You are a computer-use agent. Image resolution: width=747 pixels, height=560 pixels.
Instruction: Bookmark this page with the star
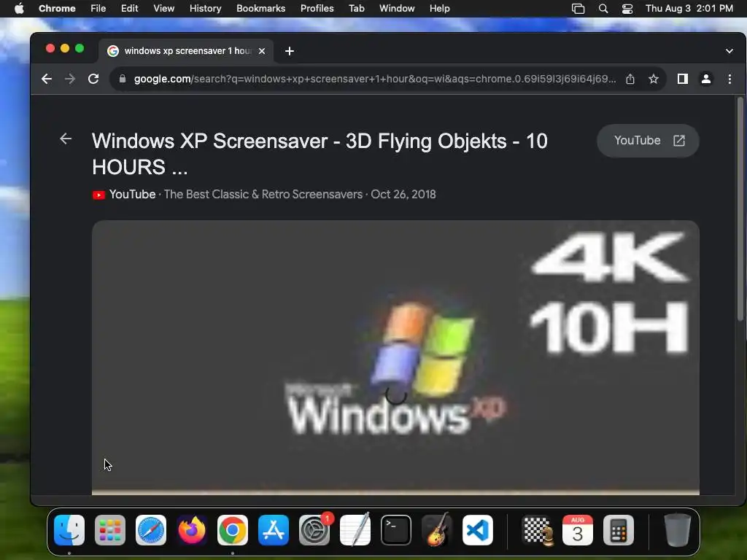(654, 79)
